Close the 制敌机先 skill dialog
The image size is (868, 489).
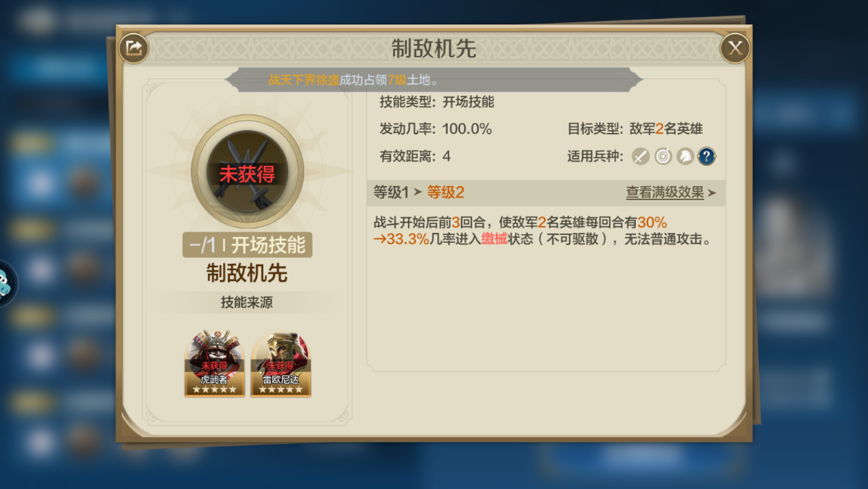pos(735,48)
